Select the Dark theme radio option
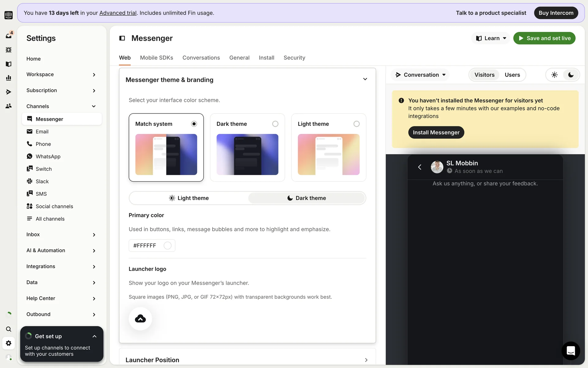This screenshot has width=588, height=368. pyautogui.click(x=275, y=124)
